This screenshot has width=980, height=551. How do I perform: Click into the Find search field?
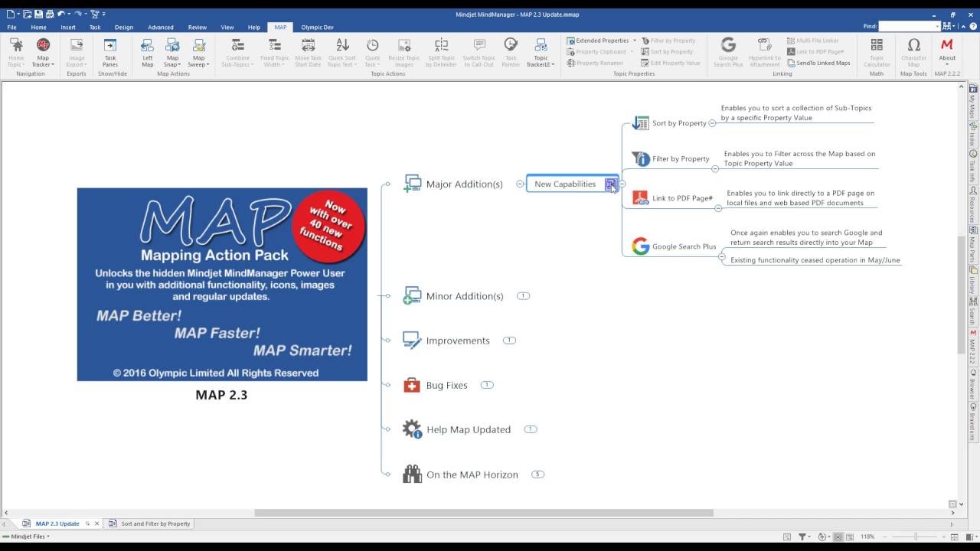coord(908,26)
